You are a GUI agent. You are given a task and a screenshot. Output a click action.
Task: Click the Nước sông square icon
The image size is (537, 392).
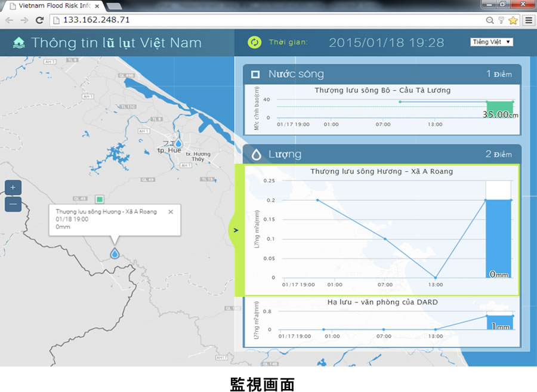[x=255, y=75]
